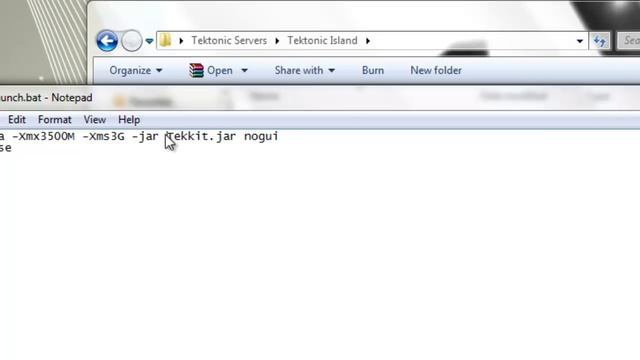Screen dimensions: 640x360
Task: Open recent pages dropdown arrow in Explorer
Action: (149, 41)
